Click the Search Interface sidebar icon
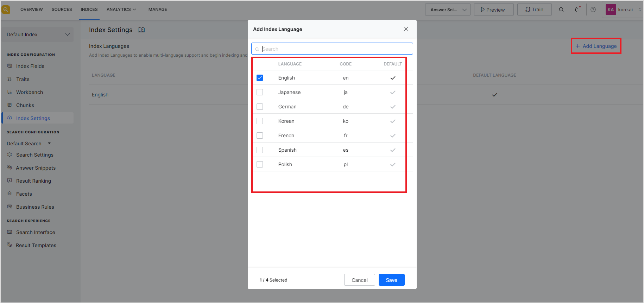Viewport: 644px width, 303px height. click(10, 232)
